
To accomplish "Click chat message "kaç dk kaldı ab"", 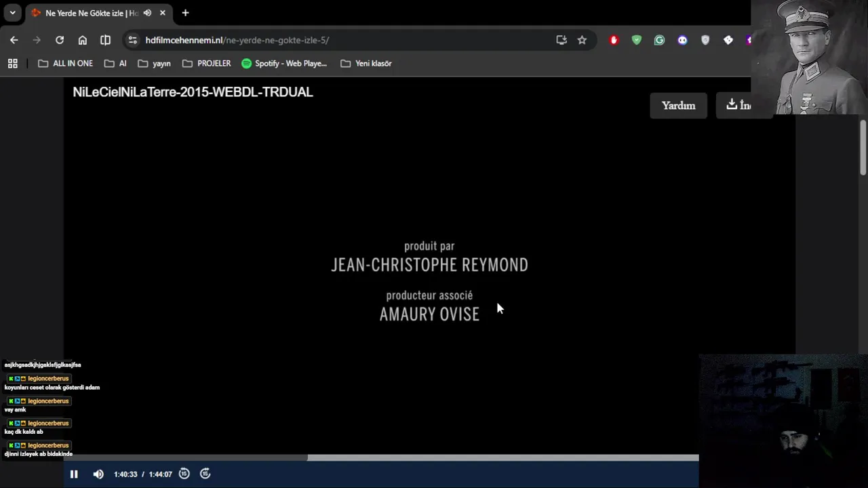I will 24,432.
